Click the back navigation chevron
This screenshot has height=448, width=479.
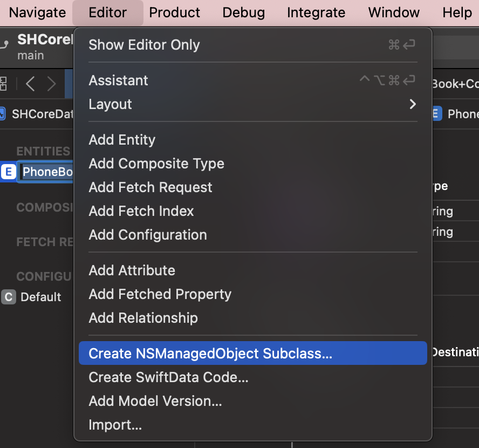tap(30, 84)
